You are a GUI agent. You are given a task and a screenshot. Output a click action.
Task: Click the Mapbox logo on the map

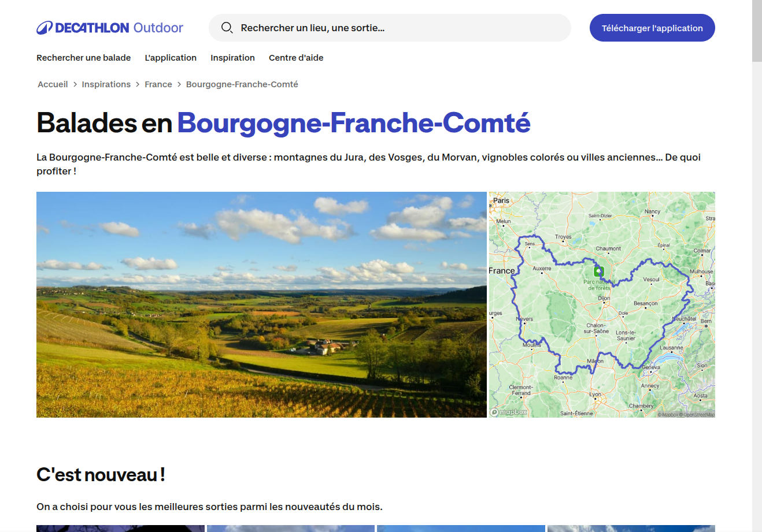coord(509,412)
